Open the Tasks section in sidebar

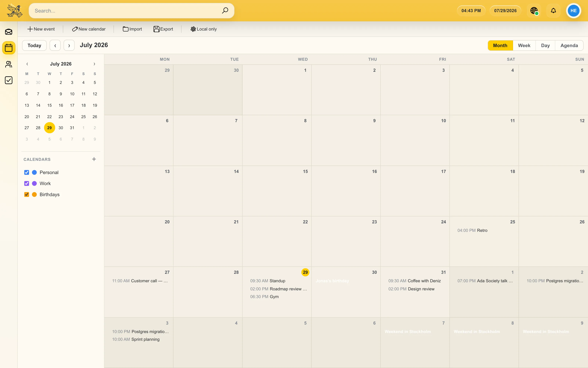pos(9,80)
